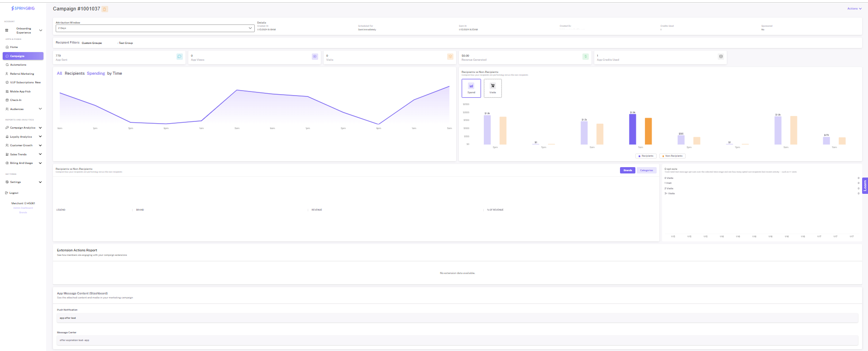
Task: Click the orange Visits card icon
Action: 450,57
